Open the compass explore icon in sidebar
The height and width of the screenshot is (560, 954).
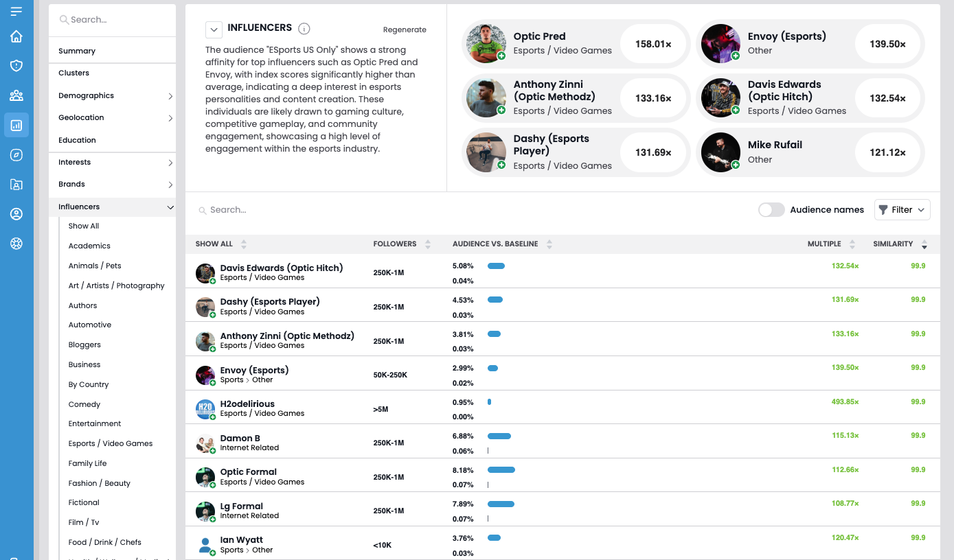tap(16, 155)
